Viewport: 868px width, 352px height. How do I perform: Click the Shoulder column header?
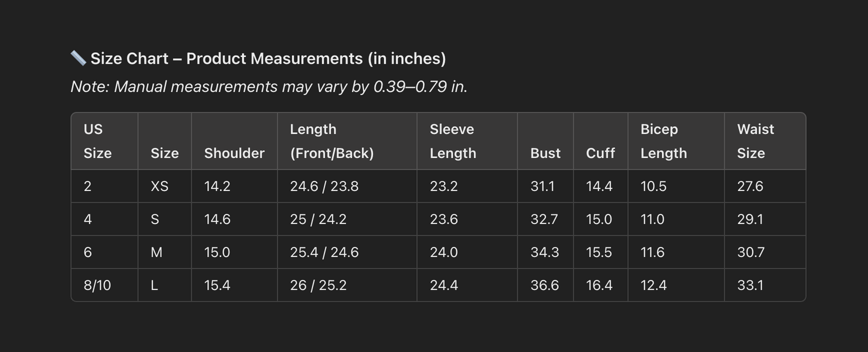[234, 153]
